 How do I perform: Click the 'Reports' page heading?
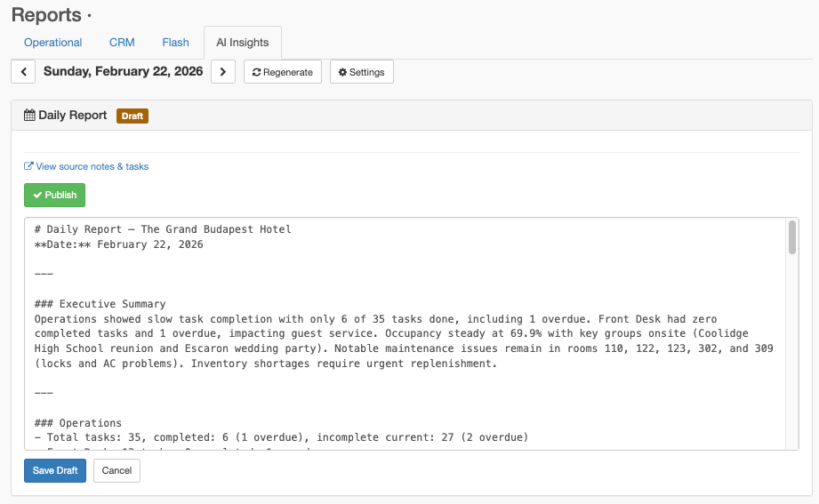[46, 14]
